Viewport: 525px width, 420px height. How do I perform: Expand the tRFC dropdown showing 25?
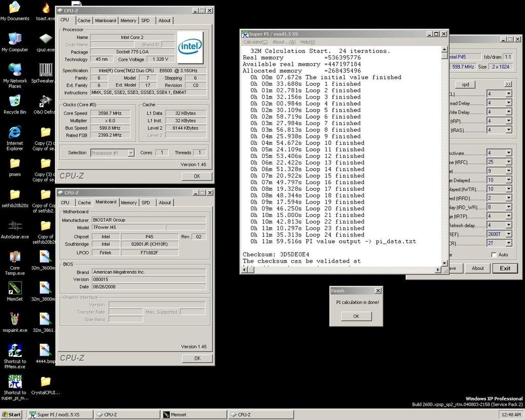pyautogui.click(x=509, y=162)
